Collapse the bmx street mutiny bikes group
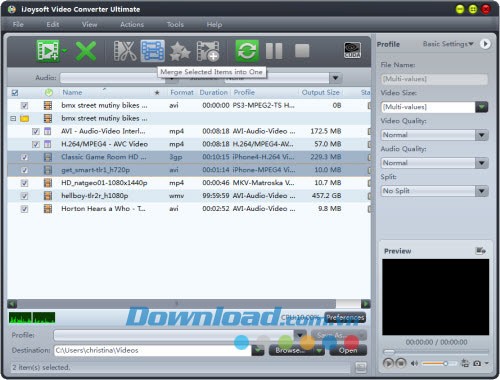This screenshot has height=380, width=500. pos(13,119)
